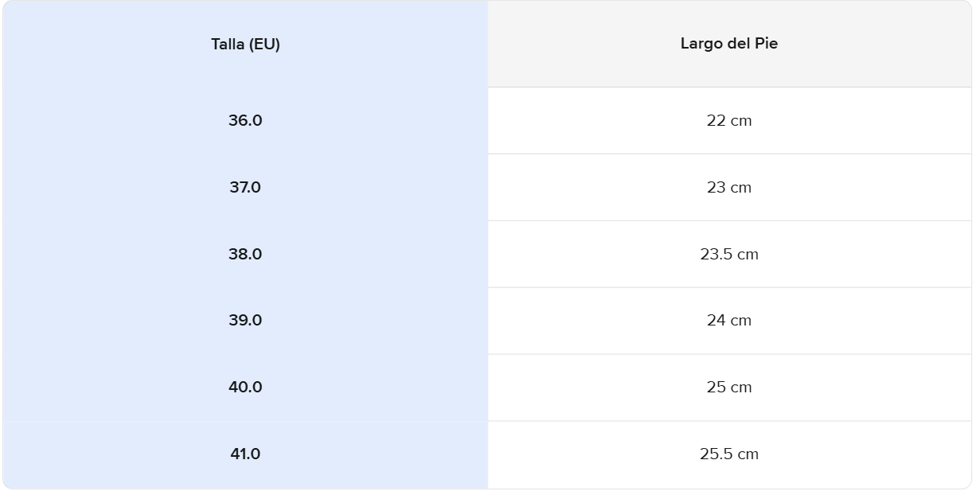Screen dimensions: 980x495
Task: Select size 40.0 cell
Action: (245, 388)
